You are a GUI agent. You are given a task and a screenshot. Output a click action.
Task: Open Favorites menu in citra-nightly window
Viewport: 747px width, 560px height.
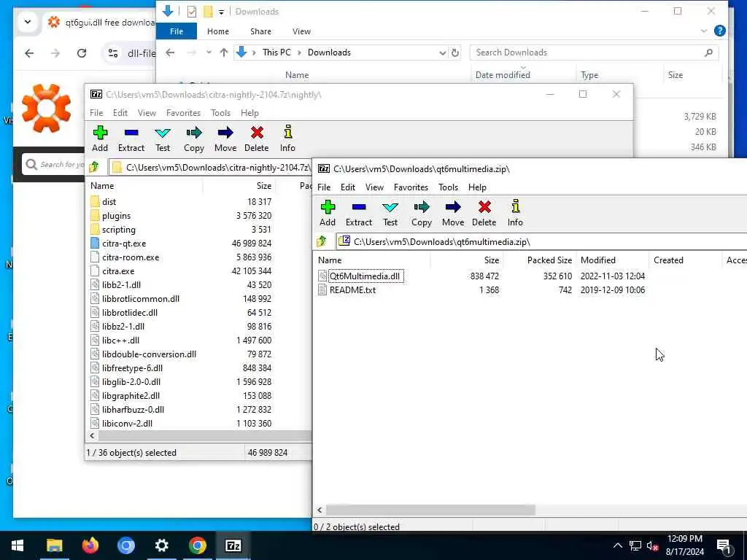click(183, 113)
